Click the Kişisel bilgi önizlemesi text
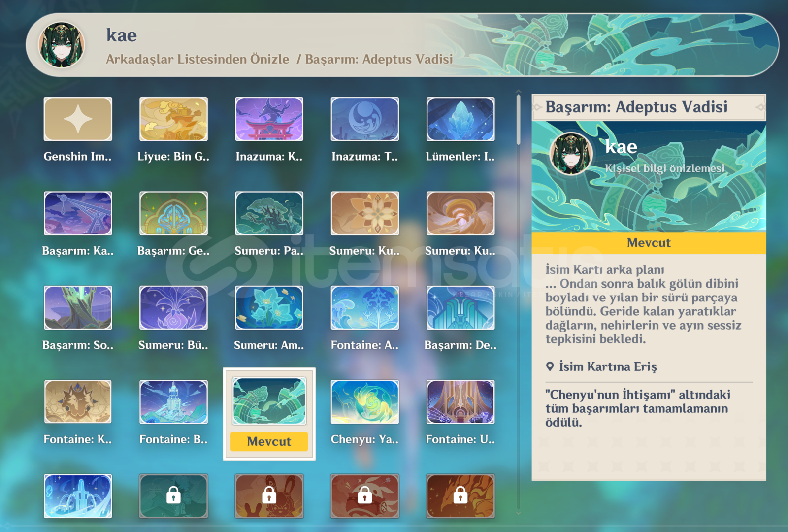Screen dimensions: 788x532 (664, 168)
